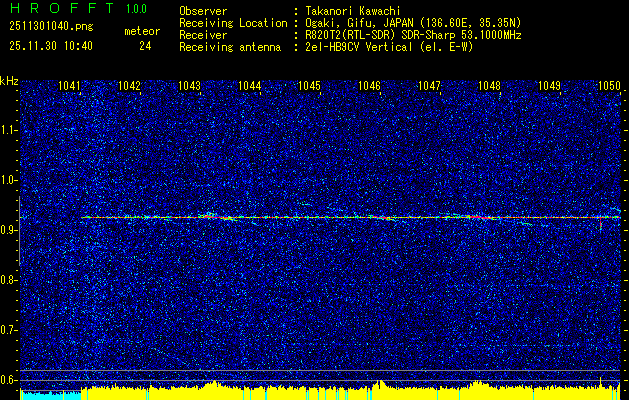Click time marker 1047
The image size is (629, 400).
[430, 85]
